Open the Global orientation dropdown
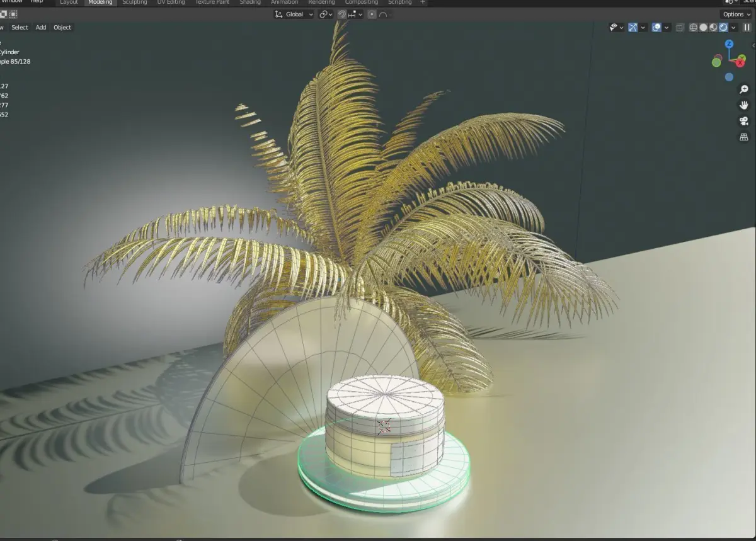 click(294, 14)
